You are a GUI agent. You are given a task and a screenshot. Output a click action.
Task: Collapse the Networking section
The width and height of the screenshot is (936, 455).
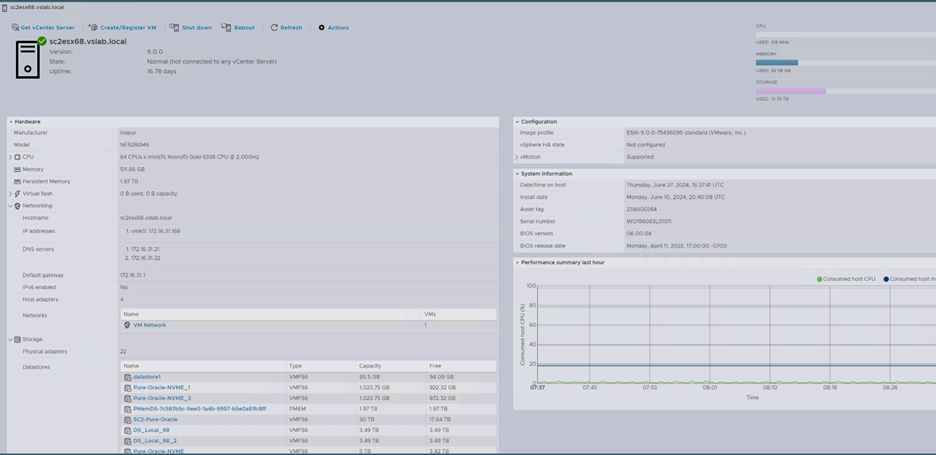(x=11, y=206)
